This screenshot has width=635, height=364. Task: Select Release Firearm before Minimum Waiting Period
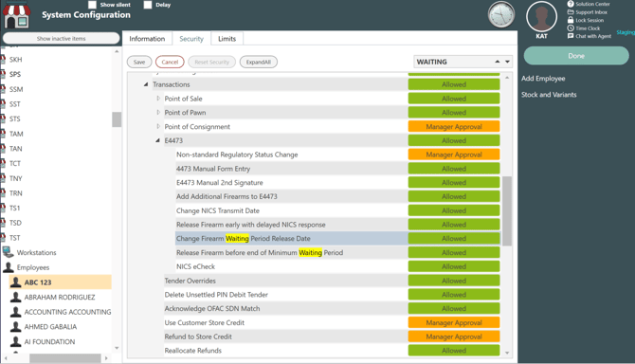tap(292, 253)
